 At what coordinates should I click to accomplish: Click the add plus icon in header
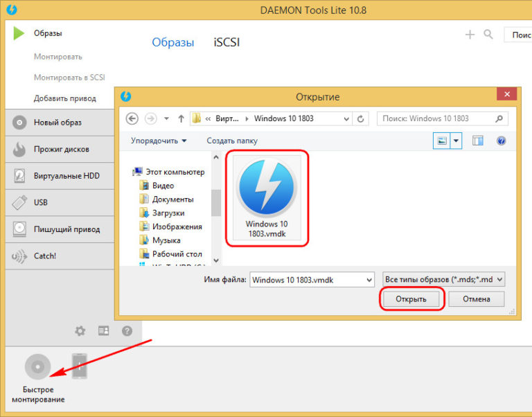point(470,35)
